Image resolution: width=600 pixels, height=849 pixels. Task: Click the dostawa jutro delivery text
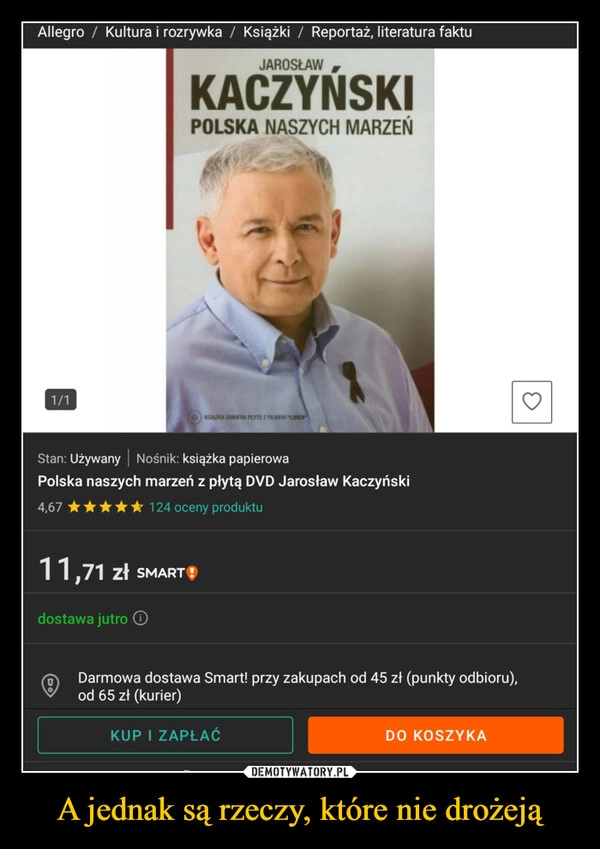point(83,618)
